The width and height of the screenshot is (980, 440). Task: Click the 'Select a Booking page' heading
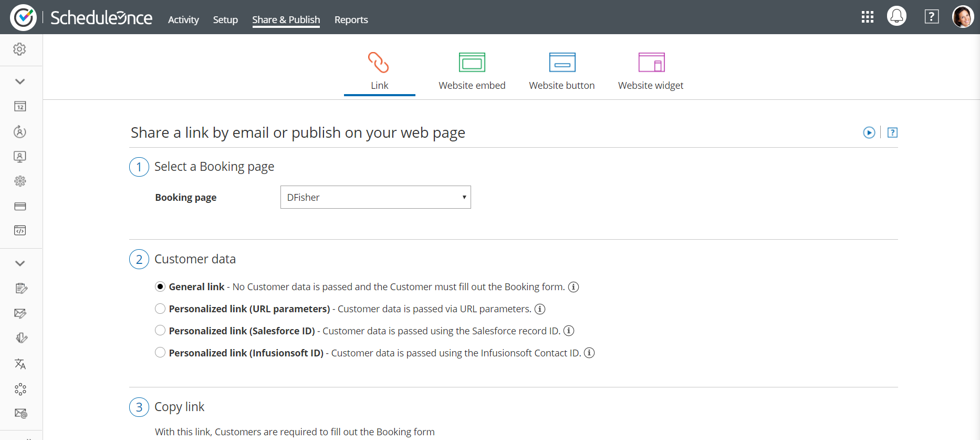point(214,167)
